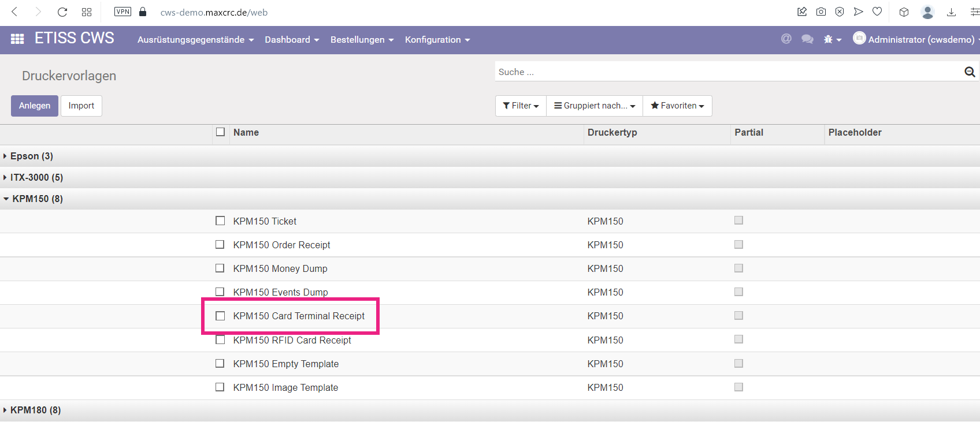
Task: Check the KPM150 Image Template checkbox
Action: click(x=220, y=387)
